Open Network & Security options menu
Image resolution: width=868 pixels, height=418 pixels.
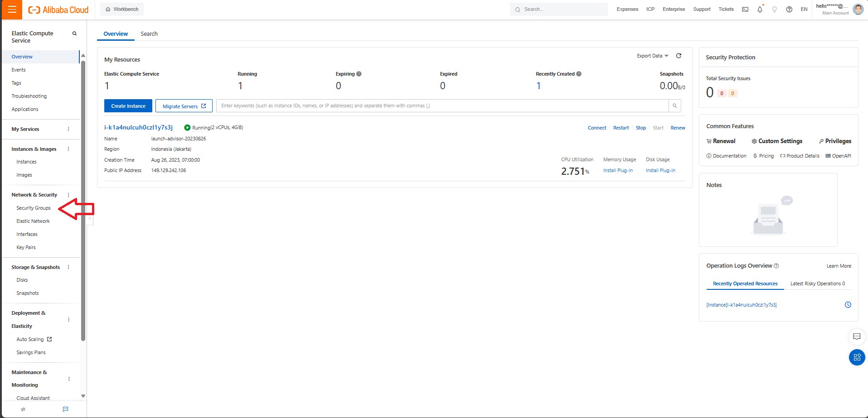point(68,195)
